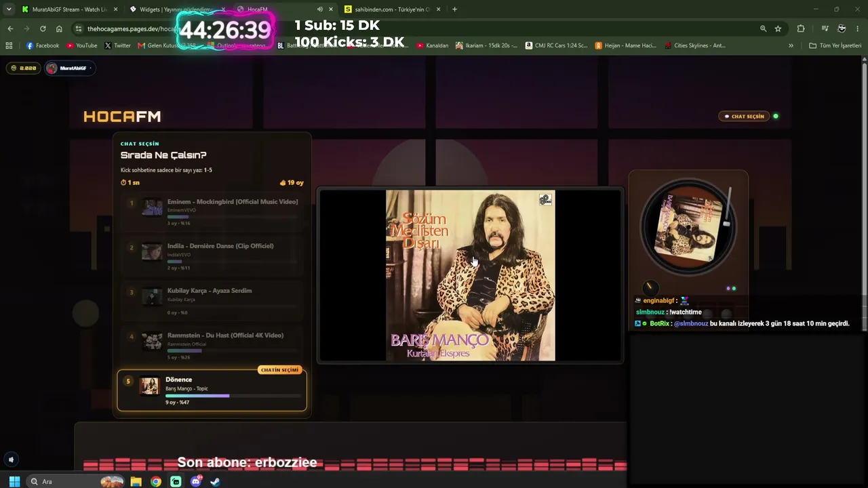Open the Tüm Yer İşaretleri folder
868x488 pixels.
[835, 45]
